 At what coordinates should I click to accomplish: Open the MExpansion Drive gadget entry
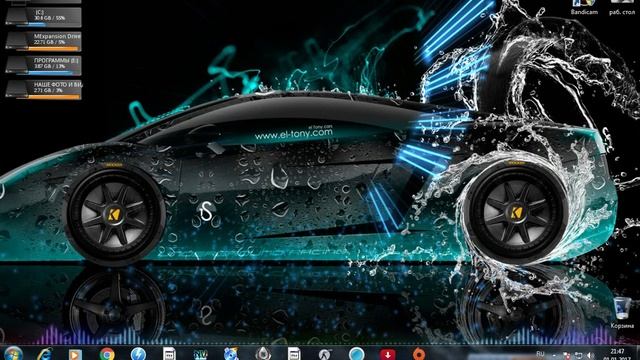[43, 42]
